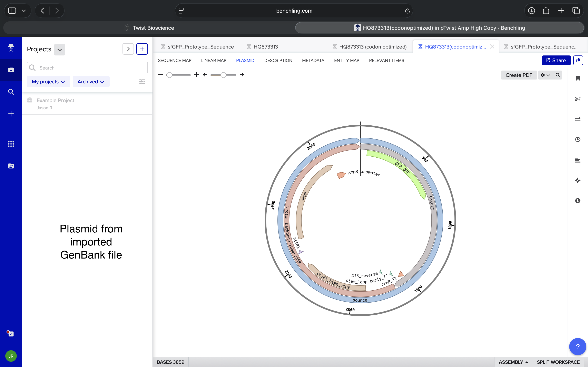Click the copy icon next to Share
The height and width of the screenshot is (367, 588).
pos(578,60)
